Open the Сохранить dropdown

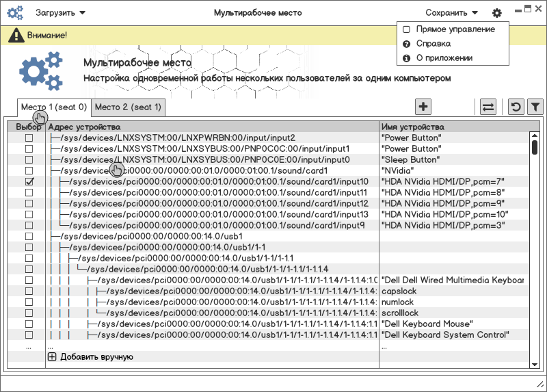(x=451, y=13)
